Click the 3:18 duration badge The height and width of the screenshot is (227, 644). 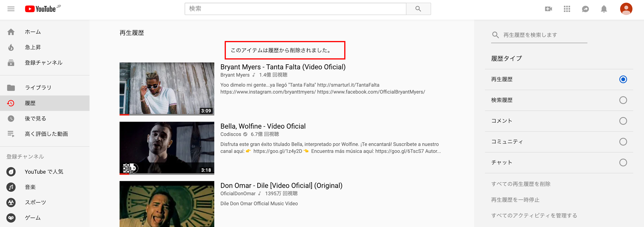206,170
